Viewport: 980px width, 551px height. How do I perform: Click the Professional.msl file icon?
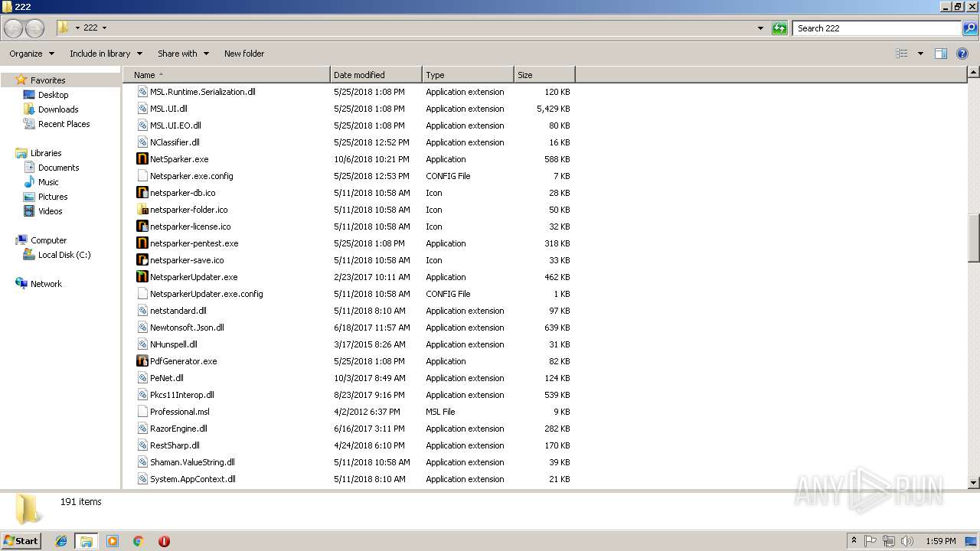point(142,412)
